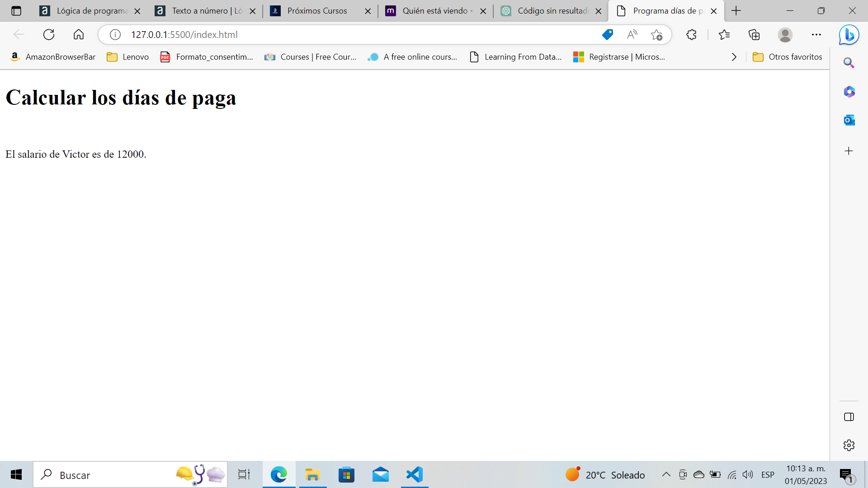Image resolution: width=868 pixels, height=488 pixels.
Task: Add a sidebar app with plus icon
Action: point(849,151)
